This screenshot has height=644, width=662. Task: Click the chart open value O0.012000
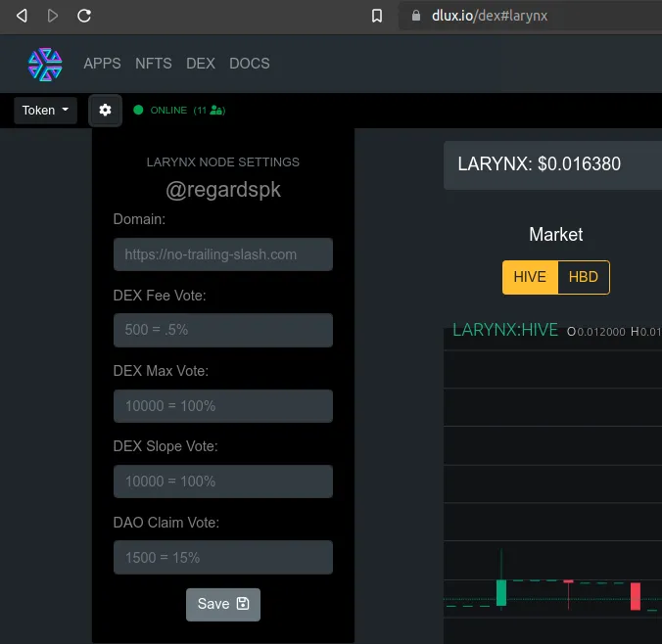tap(595, 332)
